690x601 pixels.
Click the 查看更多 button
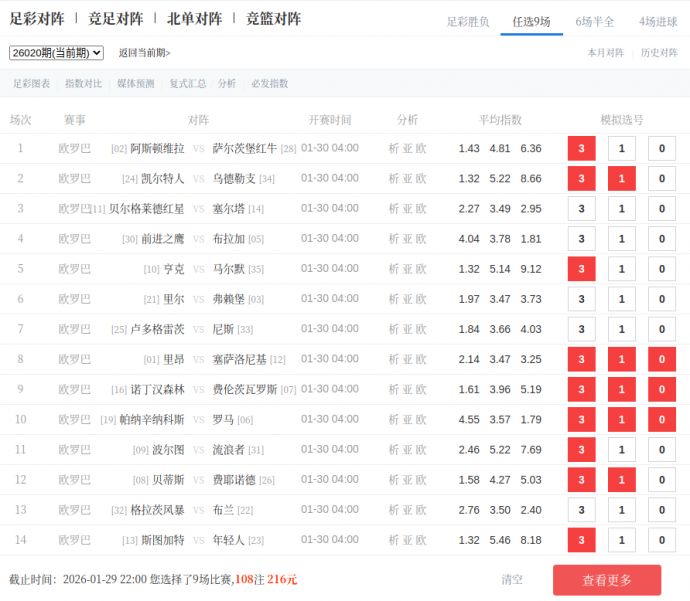(606, 580)
